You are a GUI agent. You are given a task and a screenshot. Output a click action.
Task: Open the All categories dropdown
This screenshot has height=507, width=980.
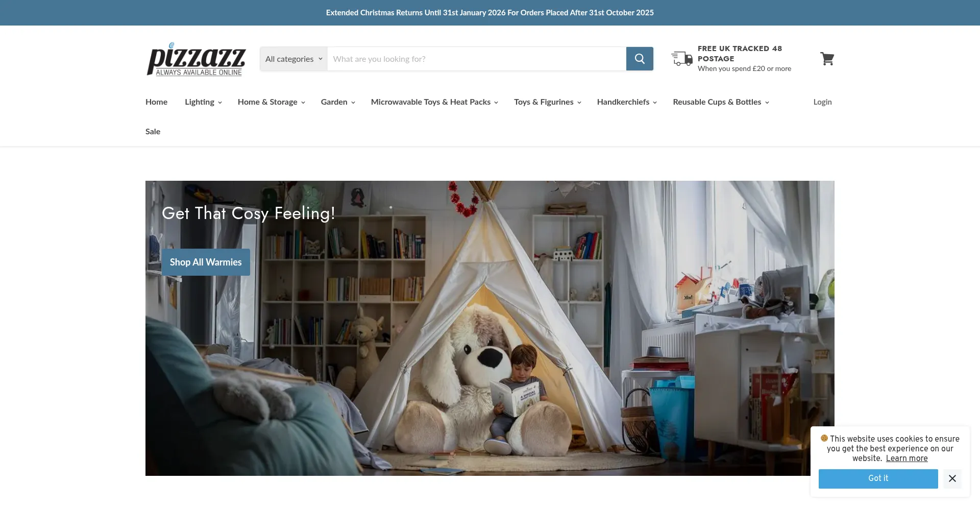[294, 59]
